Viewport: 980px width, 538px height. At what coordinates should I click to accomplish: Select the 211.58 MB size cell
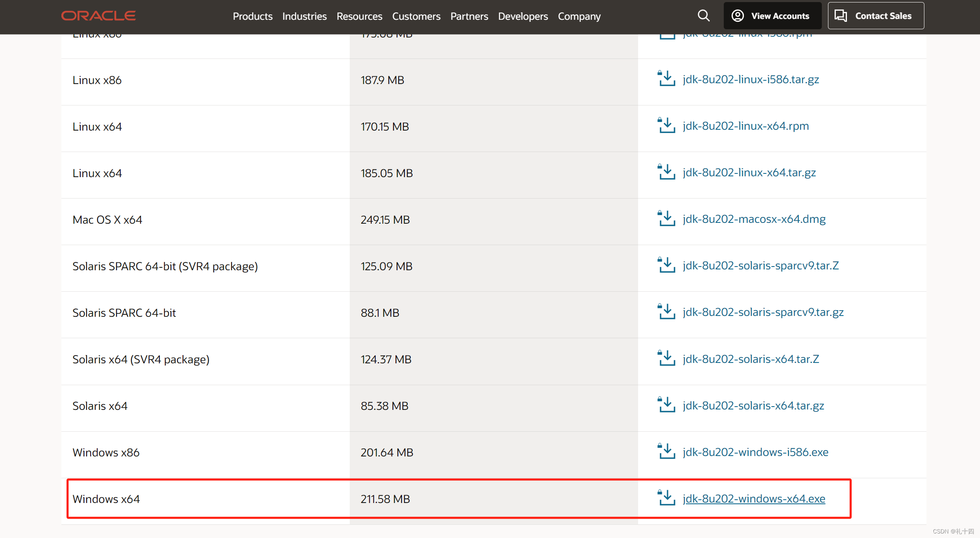[494, 501]
